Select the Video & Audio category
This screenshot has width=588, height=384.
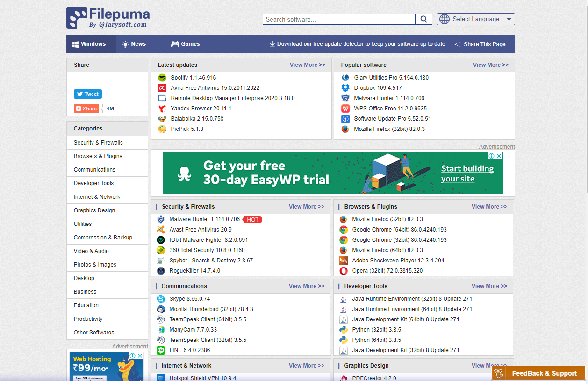[91, 251]
